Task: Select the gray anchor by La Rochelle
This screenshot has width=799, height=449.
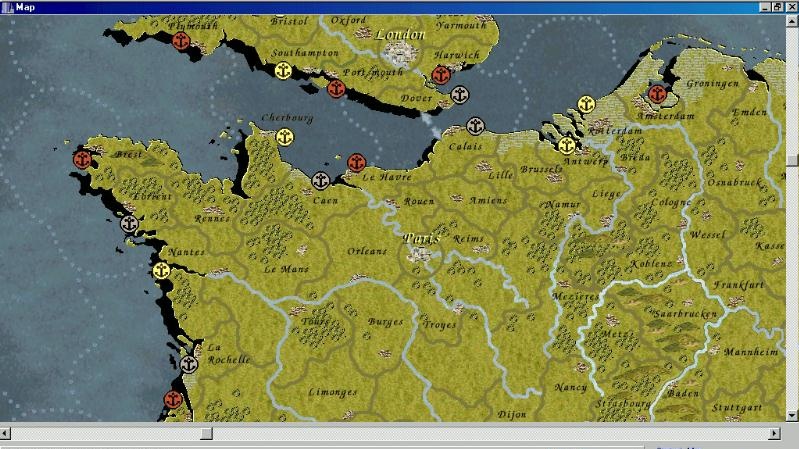Action: tap(190, 364)
